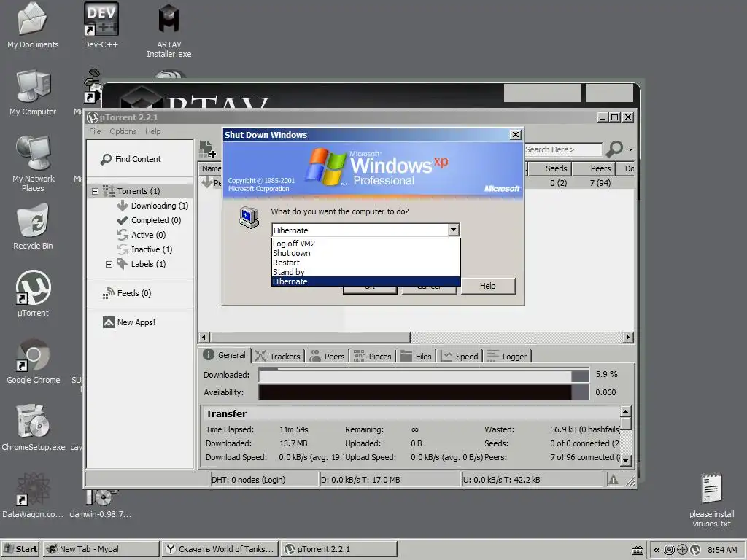
Task: Click the Downloaded progress bar
Action: click(x=424, y=376)
